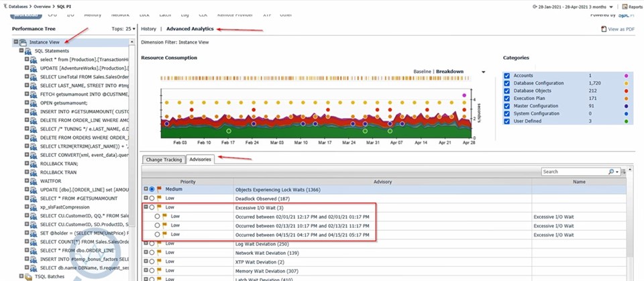Click the Reports icon at top right

point(625,7)
